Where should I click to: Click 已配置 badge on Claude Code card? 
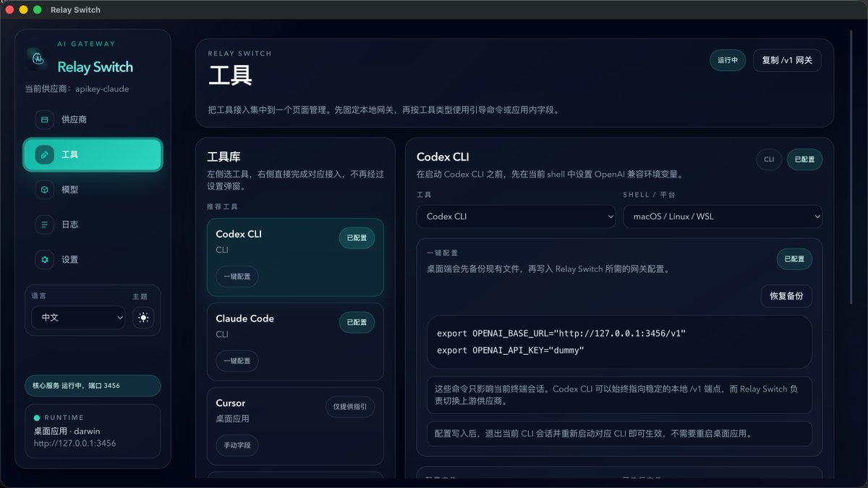[357, 322]
